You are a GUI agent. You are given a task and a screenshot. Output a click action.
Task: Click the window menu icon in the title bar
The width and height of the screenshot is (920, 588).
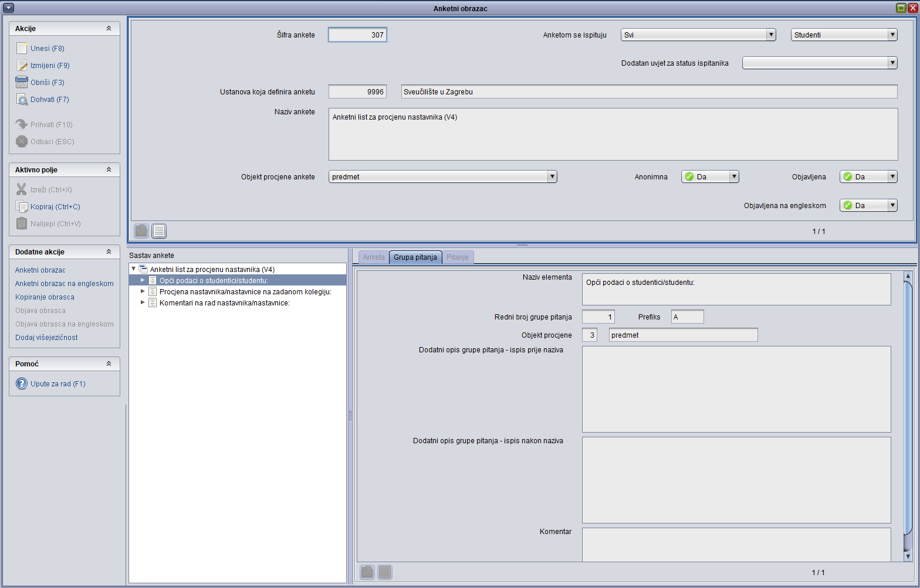pos(8,8)
